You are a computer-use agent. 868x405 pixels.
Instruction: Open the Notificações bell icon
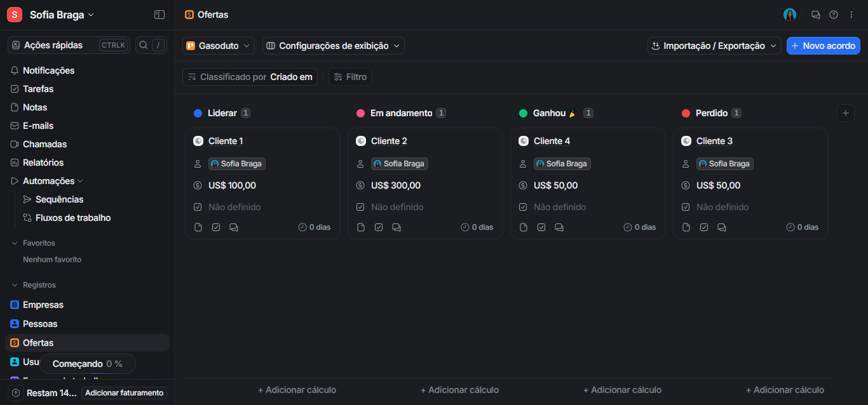tap(15, 70)
